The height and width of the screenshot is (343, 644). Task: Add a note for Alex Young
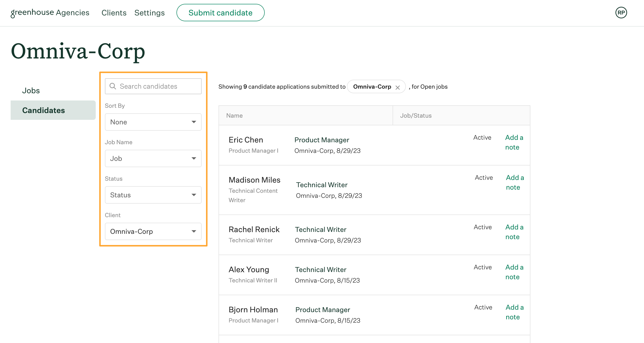tap(514, 272)
